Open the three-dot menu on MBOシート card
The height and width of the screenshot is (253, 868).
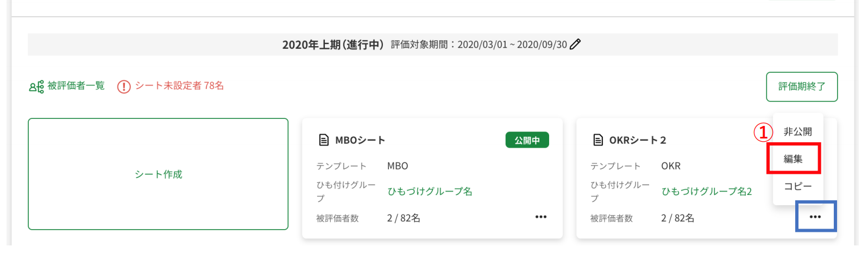click(541, 217)
